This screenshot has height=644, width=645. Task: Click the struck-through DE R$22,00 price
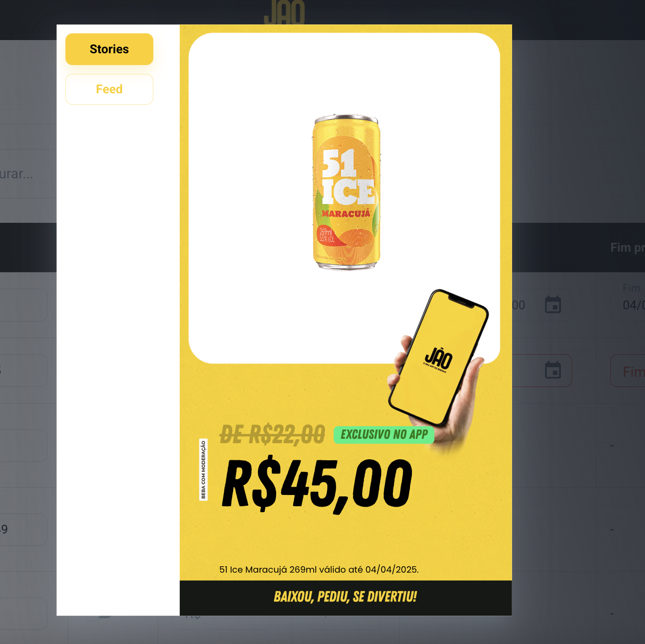[x=272, y=434]
